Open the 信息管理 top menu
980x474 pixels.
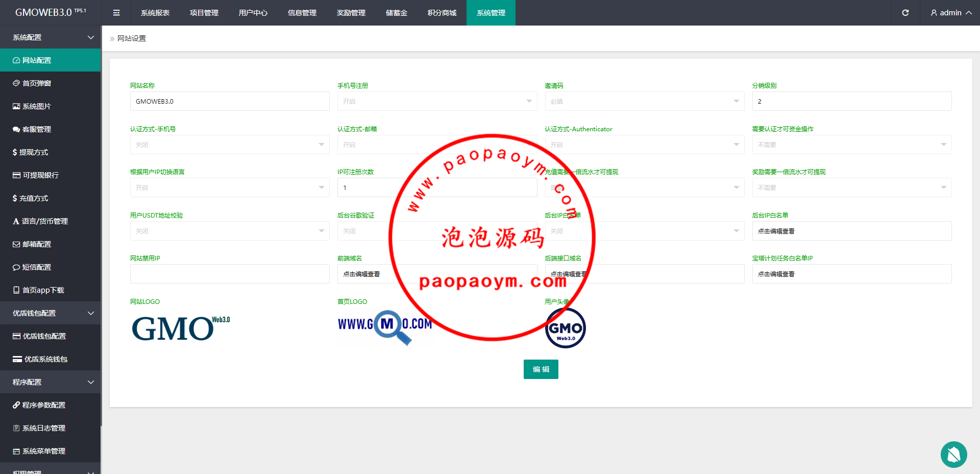click(302, 13)
